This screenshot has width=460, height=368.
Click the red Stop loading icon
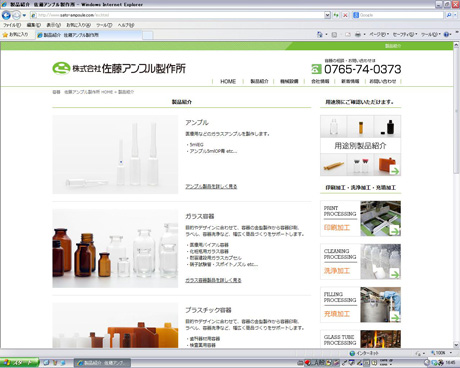tap(345, 15)
